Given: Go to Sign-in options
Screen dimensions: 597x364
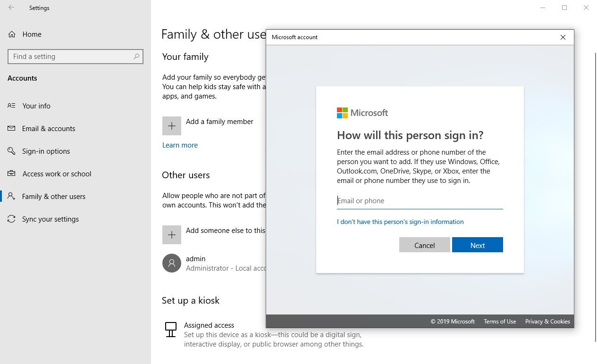Looking at the screenshot, I should coord(46,151).
